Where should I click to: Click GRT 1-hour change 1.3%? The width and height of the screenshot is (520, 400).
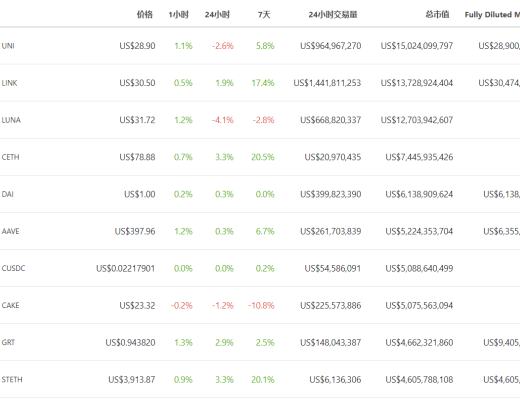coord(183,342)
